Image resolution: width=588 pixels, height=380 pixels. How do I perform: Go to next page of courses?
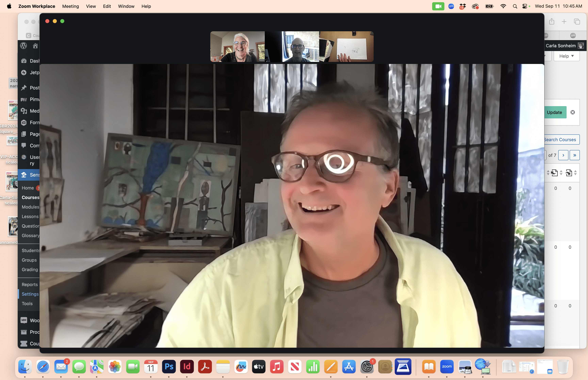pyautogui.click(x=563, y=155)
